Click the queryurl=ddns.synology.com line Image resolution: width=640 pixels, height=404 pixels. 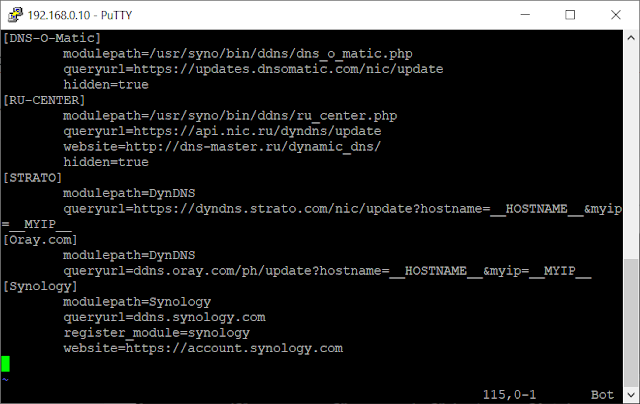(x=164, y=317)
